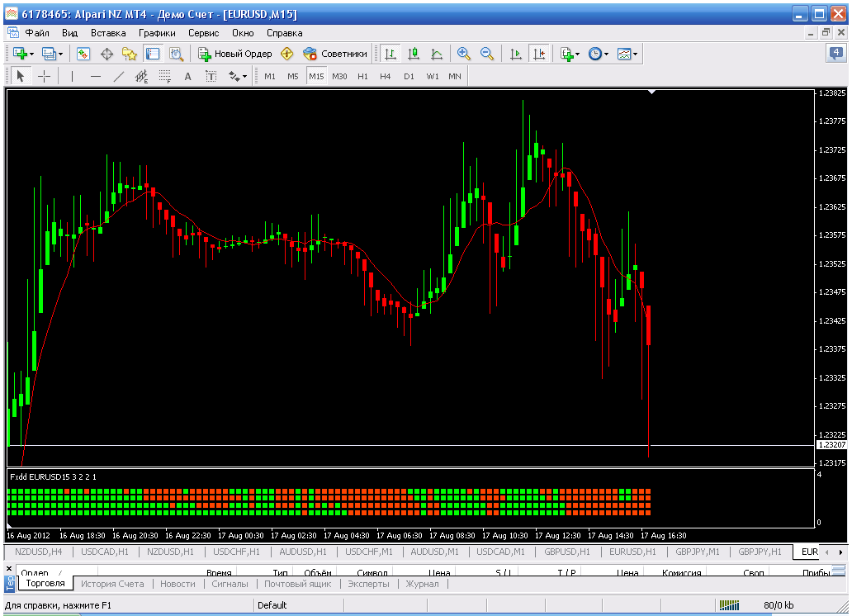852x616 pixels.
Task: Select the equidistant channel tool
Action: click(141, 76)
